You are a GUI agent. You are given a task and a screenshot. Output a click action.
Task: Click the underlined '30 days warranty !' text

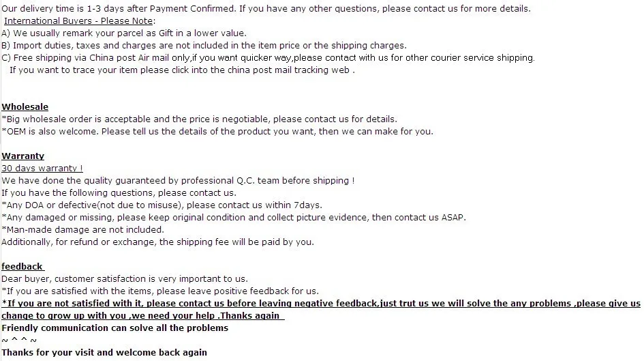pyautogui.click(x=42, y=168)
